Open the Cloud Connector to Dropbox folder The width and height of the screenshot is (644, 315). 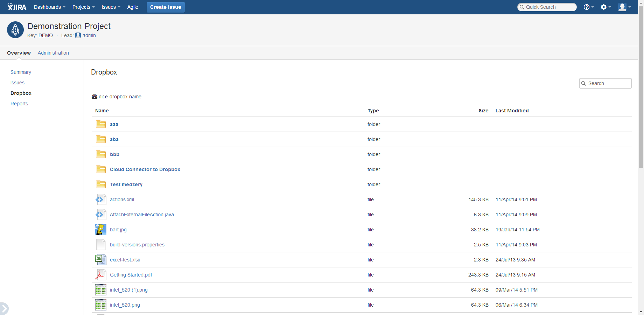[145, 169]
